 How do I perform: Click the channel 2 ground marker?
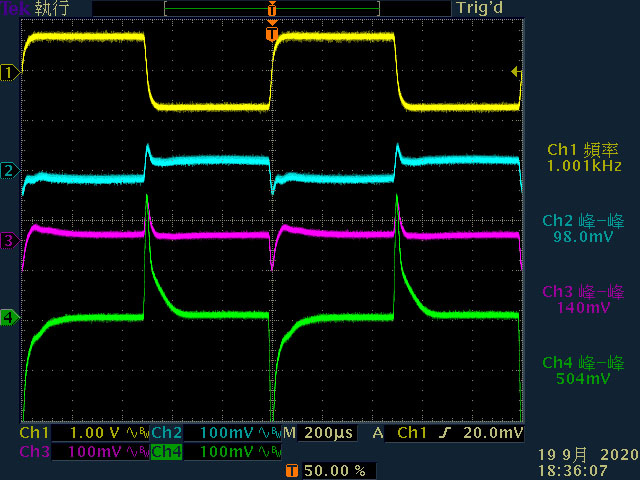pos(10,170)
